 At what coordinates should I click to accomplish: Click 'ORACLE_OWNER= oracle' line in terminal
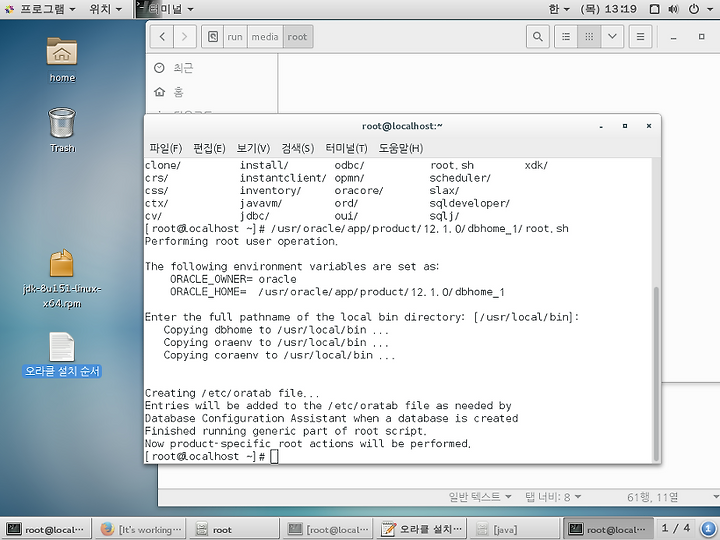233,279
